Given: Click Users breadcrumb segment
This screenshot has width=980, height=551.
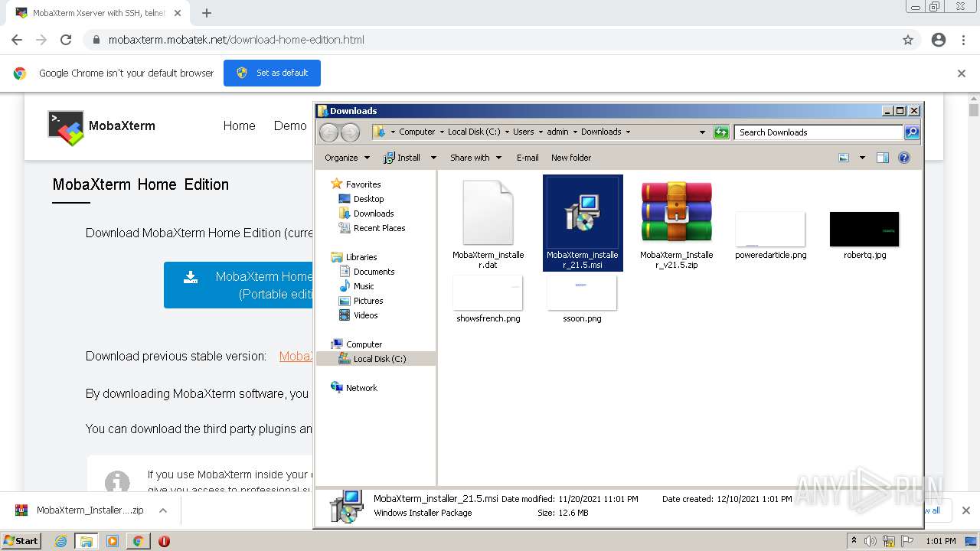Looking at the screenshot, I should point(524,132).
